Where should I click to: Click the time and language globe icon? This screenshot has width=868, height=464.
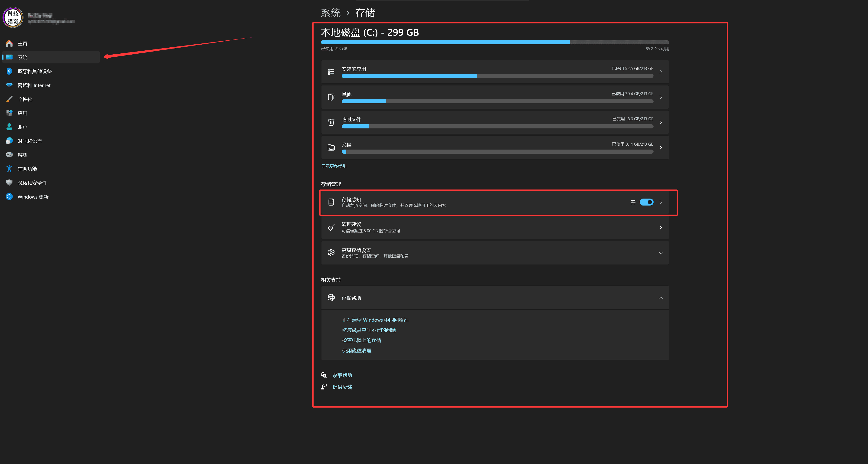(10, 141)
